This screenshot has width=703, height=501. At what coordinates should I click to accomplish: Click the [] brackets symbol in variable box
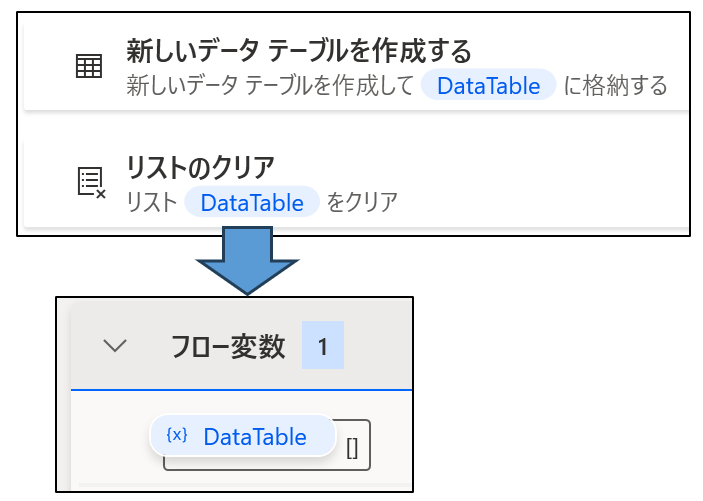(352, 448)
